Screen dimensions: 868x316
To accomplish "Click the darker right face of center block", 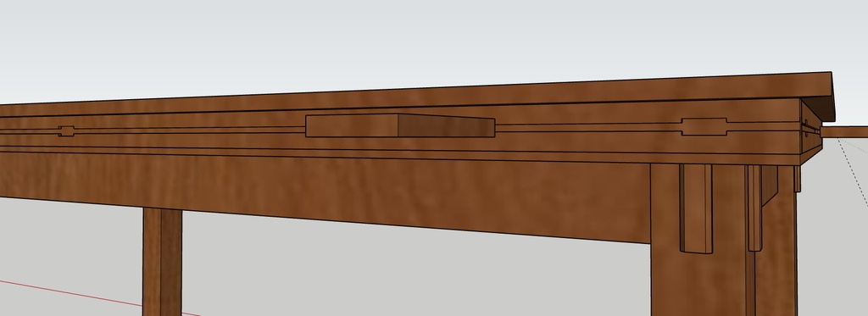I will (x=446, y=126).
